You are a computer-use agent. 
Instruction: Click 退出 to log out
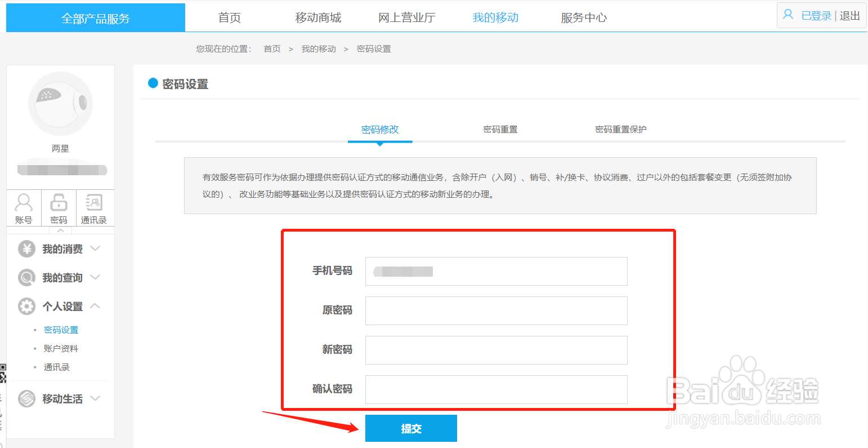coord(850,15)
